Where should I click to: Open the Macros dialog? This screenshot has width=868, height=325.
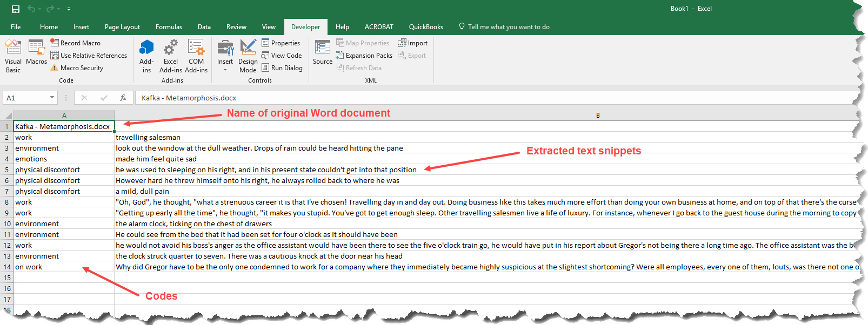(x=36, y=52)
